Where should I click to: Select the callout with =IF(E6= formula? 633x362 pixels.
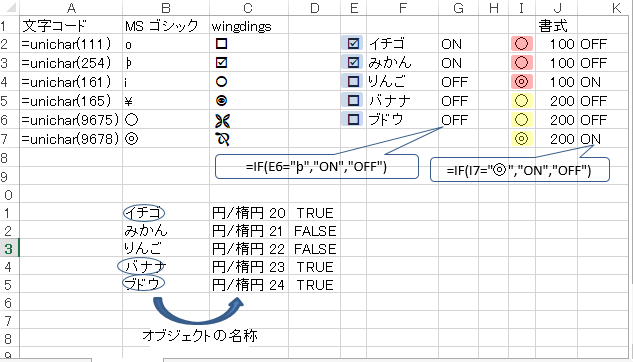tap(316, 166)
